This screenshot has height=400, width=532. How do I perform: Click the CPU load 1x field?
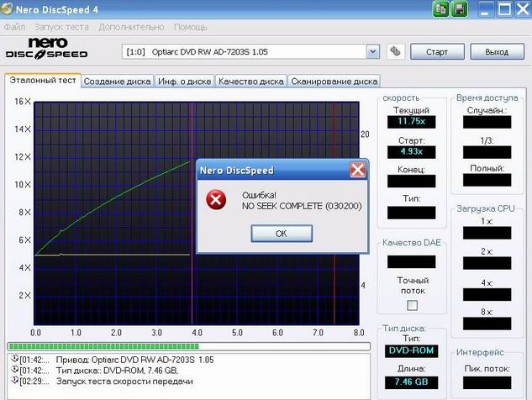[487, 233]
